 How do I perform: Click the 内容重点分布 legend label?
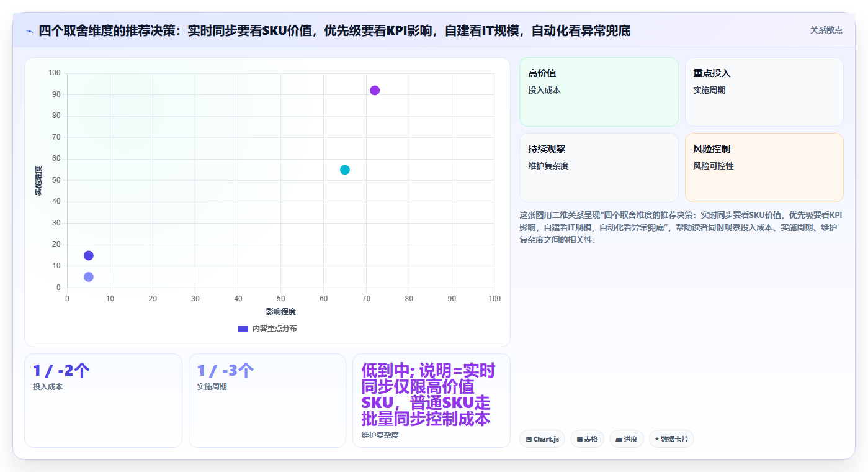(274, 329)
